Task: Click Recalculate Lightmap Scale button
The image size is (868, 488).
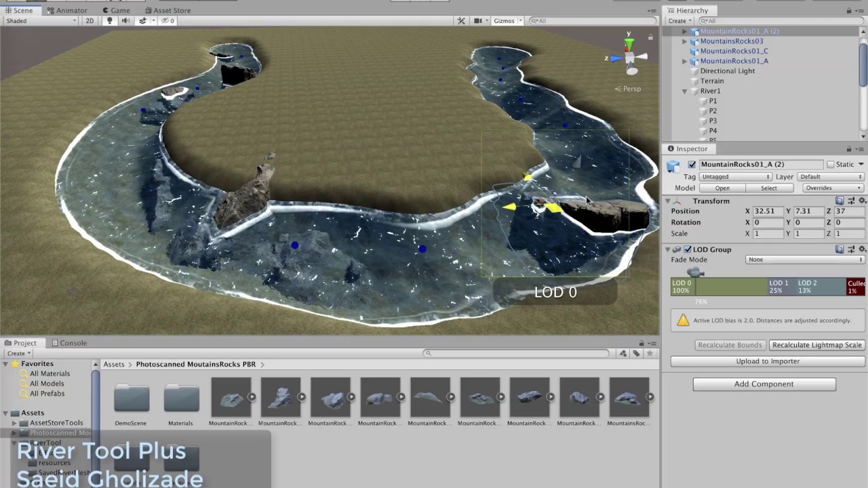Action: point(816,345)
